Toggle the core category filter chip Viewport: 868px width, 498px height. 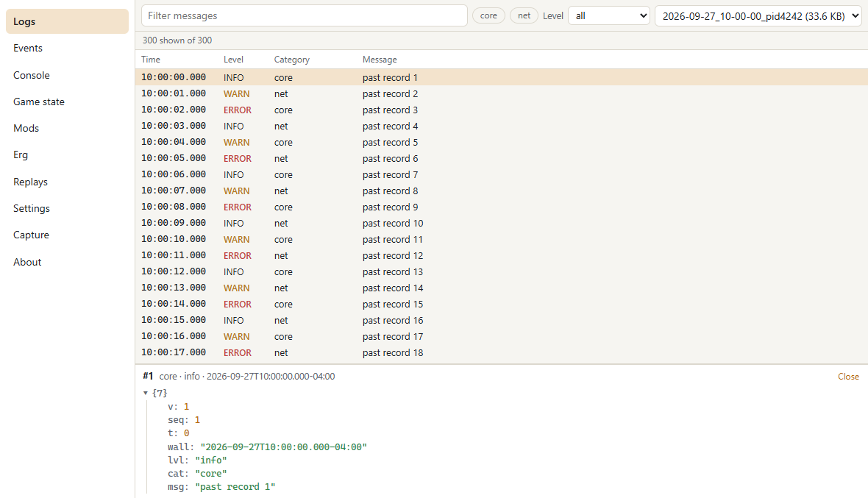(488, 15)
